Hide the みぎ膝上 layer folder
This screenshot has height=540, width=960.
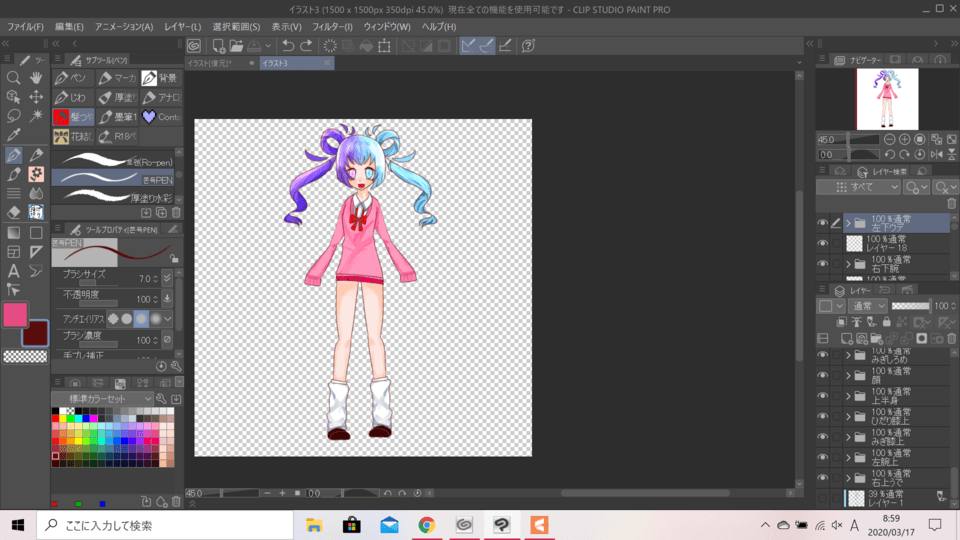point(822,437)
